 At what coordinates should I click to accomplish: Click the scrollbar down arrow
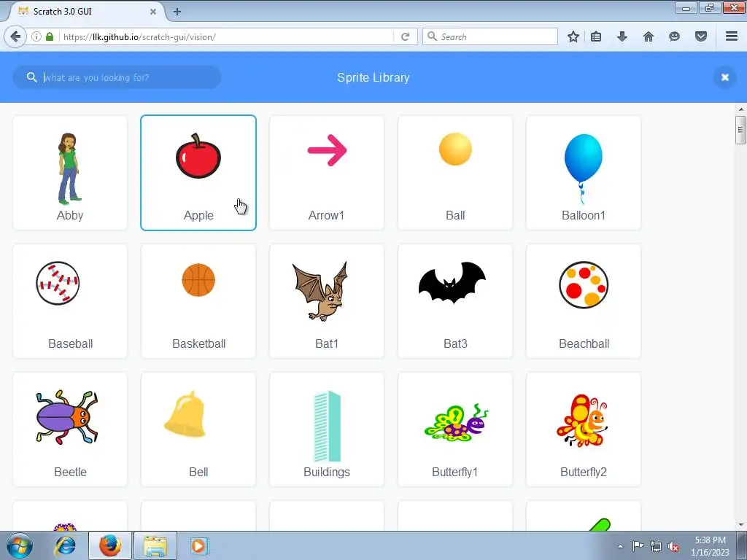click(x=740, y=525)
